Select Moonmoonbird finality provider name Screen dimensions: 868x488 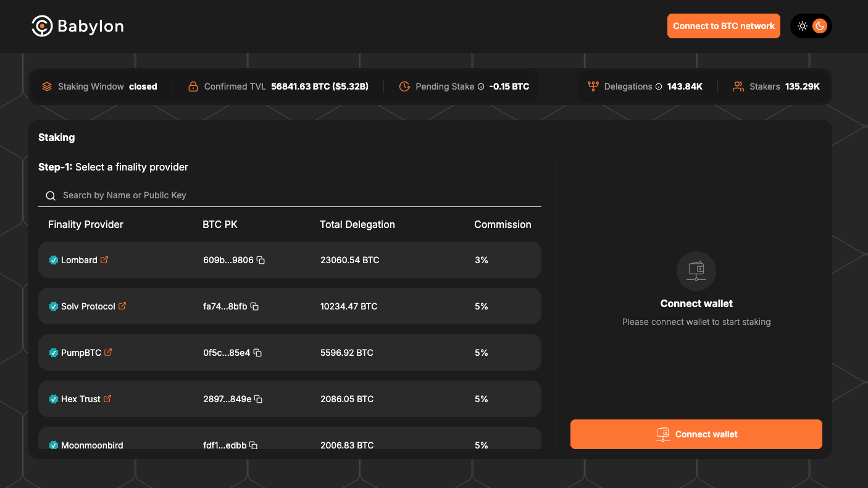92,445
